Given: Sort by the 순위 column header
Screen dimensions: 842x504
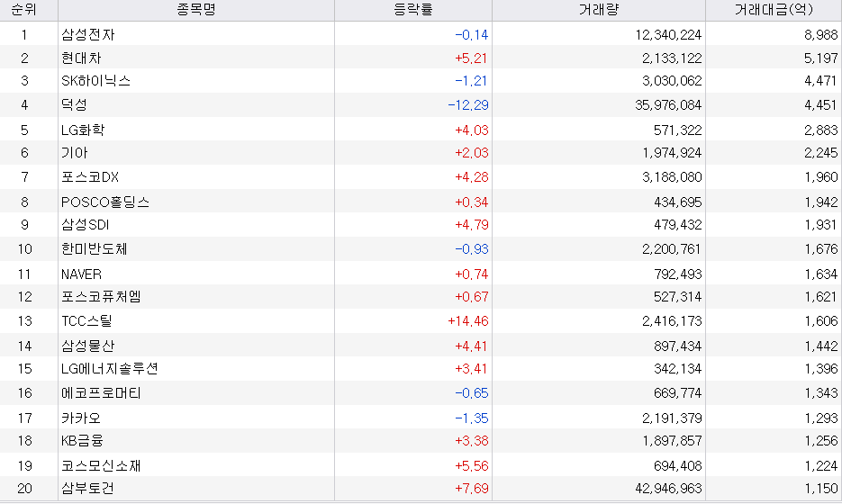Looking at the screenshot, I should (x=24, y=10).
